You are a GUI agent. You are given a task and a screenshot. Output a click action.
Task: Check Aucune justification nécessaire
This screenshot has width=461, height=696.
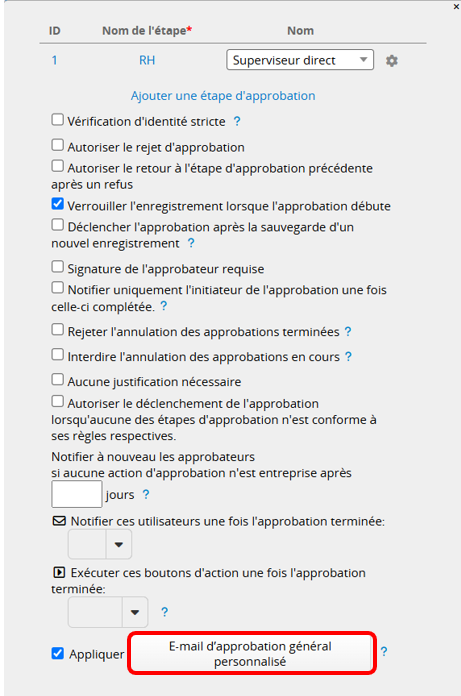(x=57, y=380)
